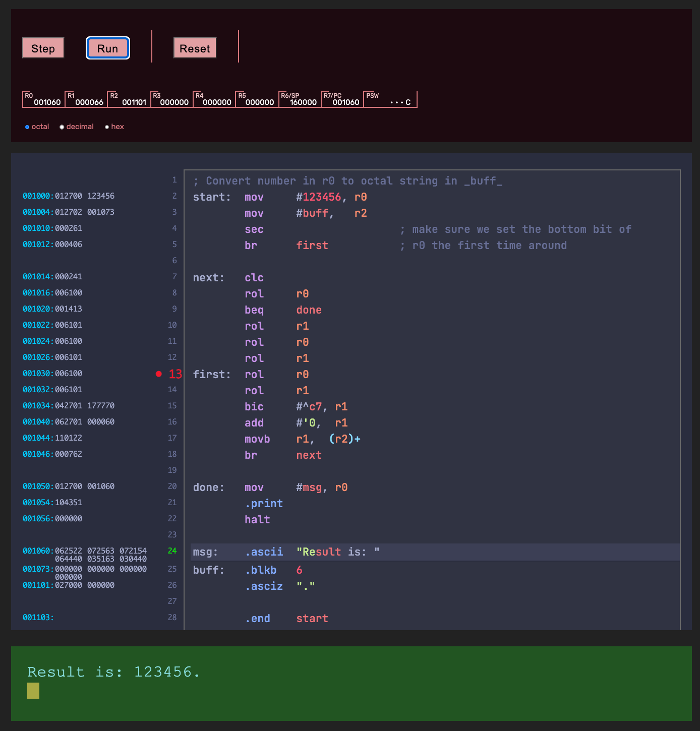Click the #123456 operand in the code
700x731 pixels.
click(x=319, y=197)
